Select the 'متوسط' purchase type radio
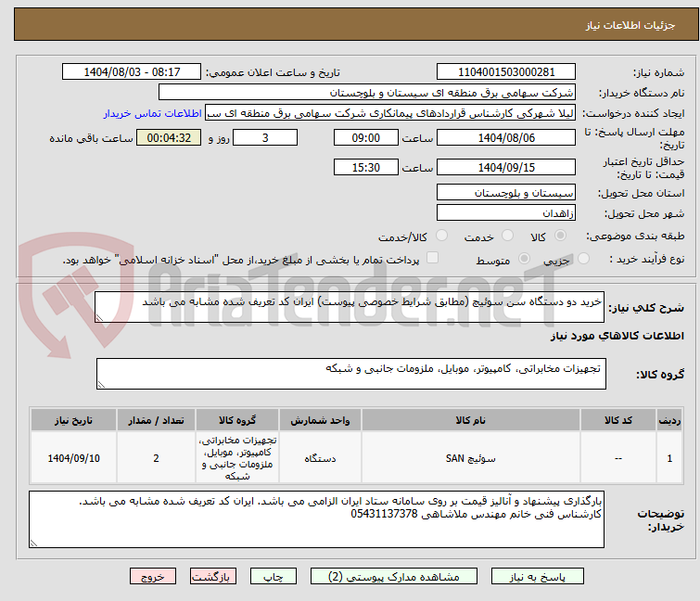The height and width of the screenshot is (601, 700). (x=524, y=259)
